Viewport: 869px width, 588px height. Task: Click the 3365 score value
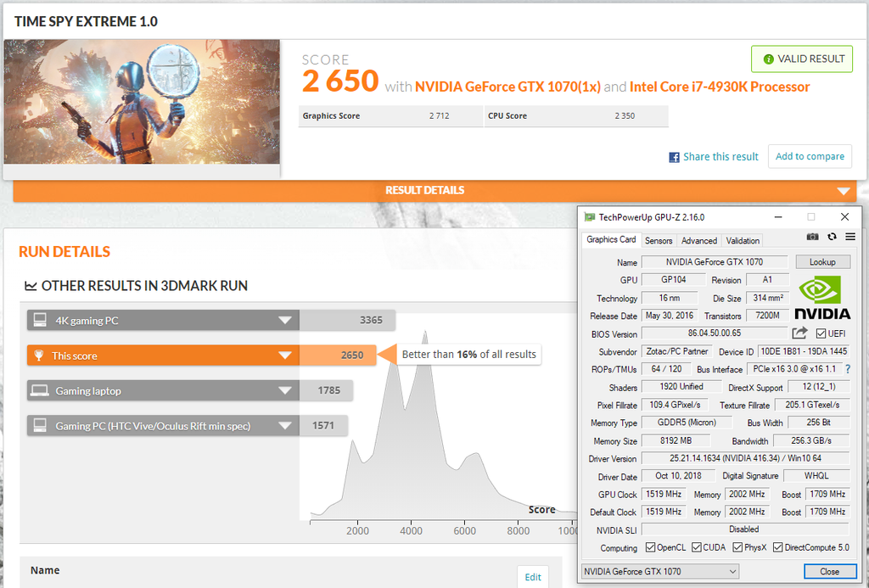tap(371, 321)
